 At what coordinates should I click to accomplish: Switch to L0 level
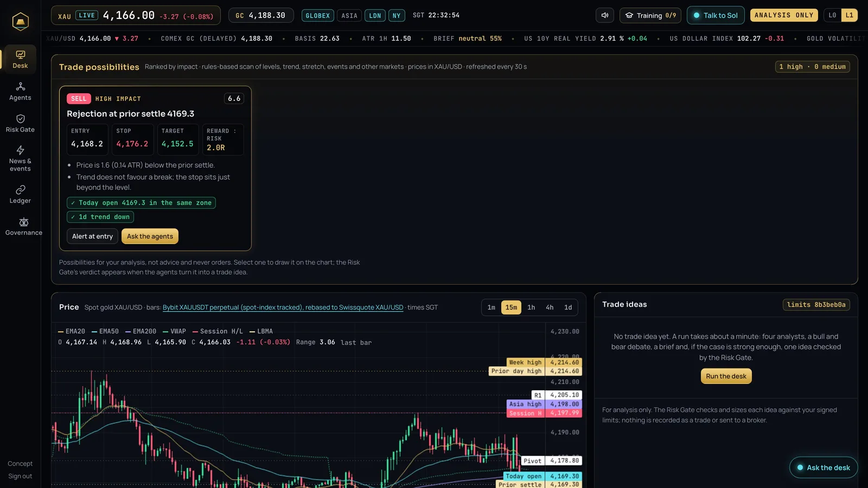coord(832,15)
